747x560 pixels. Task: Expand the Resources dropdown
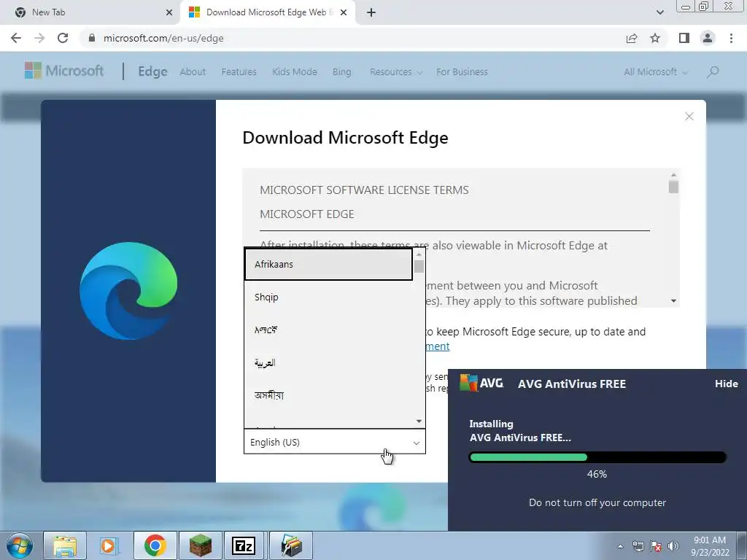(x=395, y=72)
